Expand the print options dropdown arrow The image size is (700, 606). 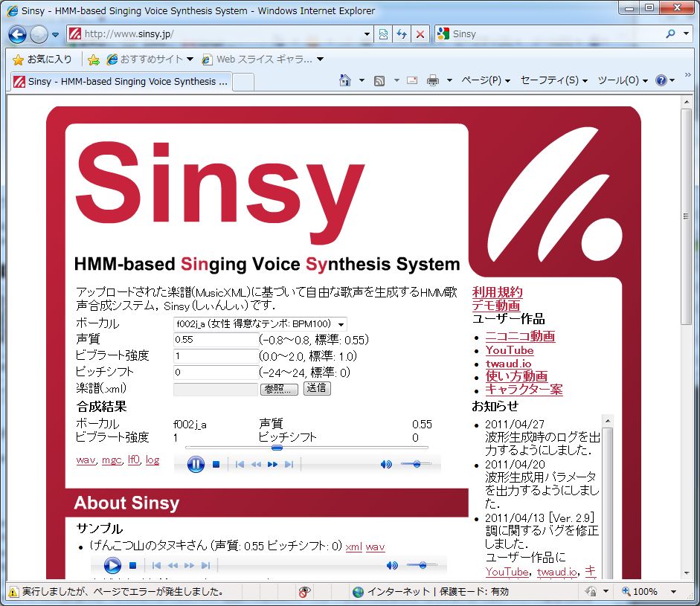pos(449,81)
